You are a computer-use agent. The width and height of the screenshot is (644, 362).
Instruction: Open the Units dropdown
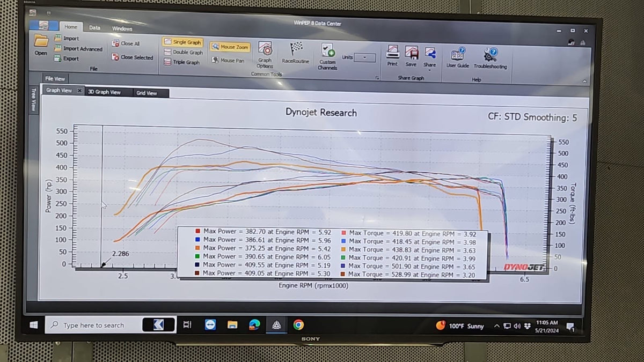[x=365, y=57]
